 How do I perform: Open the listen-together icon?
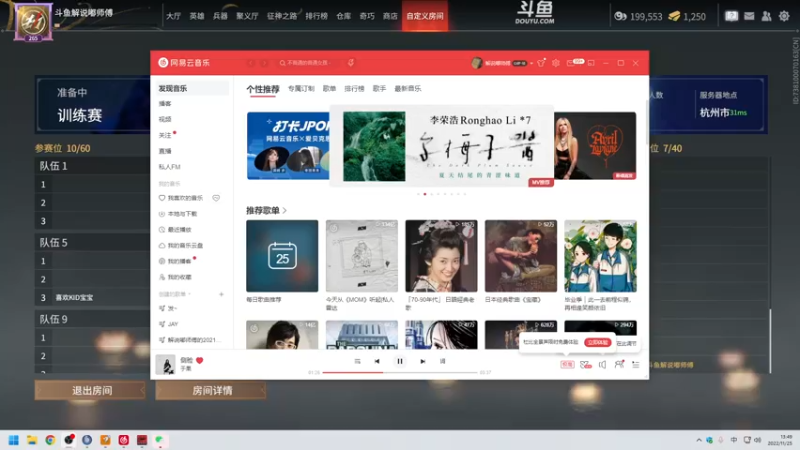[x=619, y=364]
